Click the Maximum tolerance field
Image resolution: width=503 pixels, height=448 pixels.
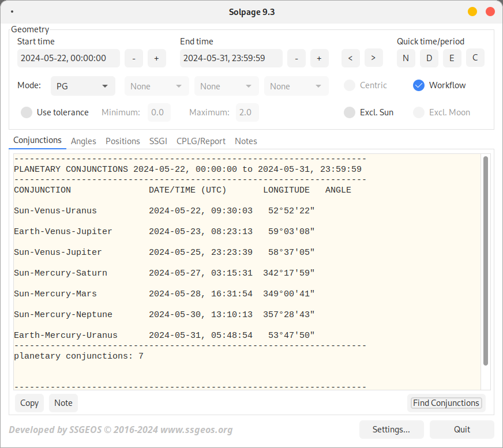[247, 112]
